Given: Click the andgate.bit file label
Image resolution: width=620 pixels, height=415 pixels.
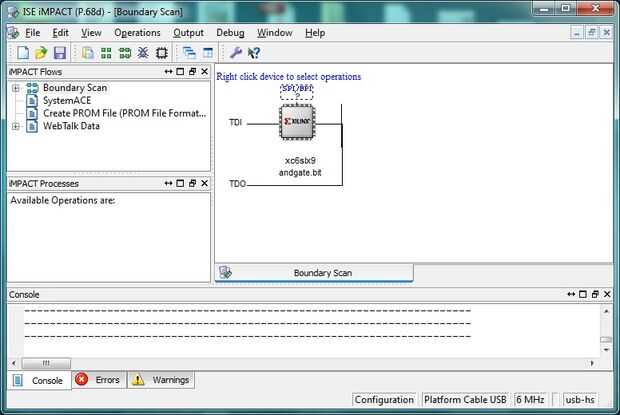Looking at the screenshot, I should 300,173.
